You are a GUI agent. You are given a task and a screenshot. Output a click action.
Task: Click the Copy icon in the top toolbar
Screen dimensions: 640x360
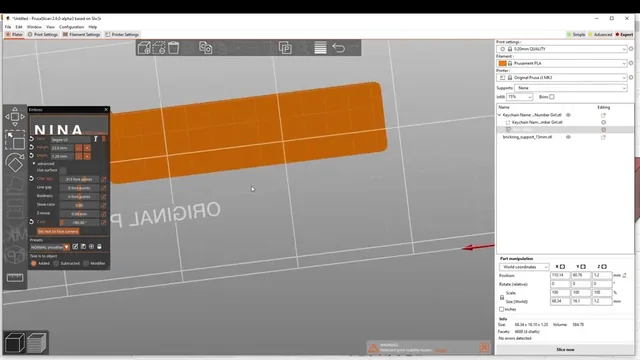(205, 48)
